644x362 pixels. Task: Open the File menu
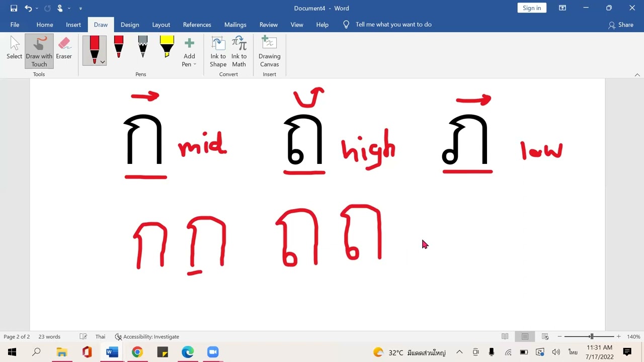(15, 25)
